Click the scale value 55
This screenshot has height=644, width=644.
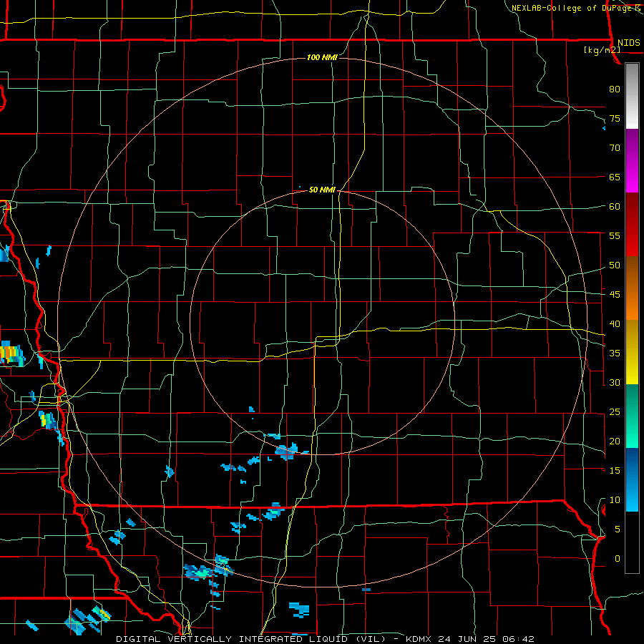pos(615,236)
